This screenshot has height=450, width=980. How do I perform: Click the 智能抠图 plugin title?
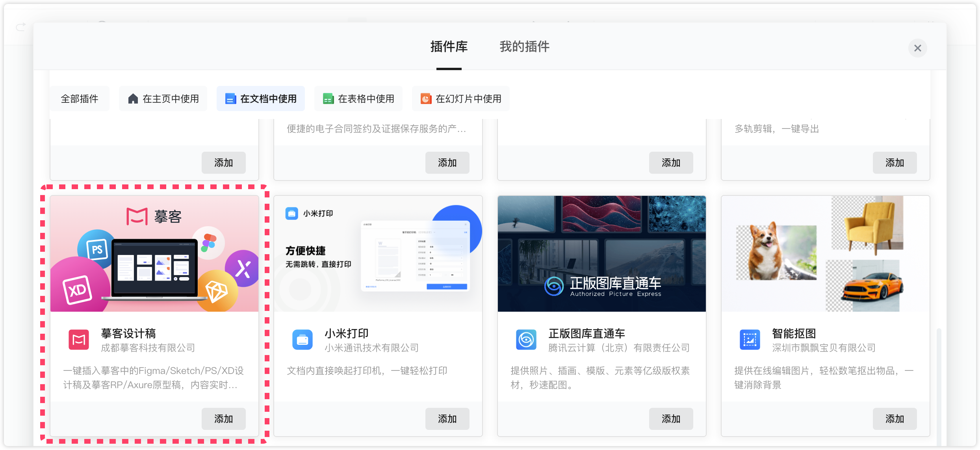794,333
